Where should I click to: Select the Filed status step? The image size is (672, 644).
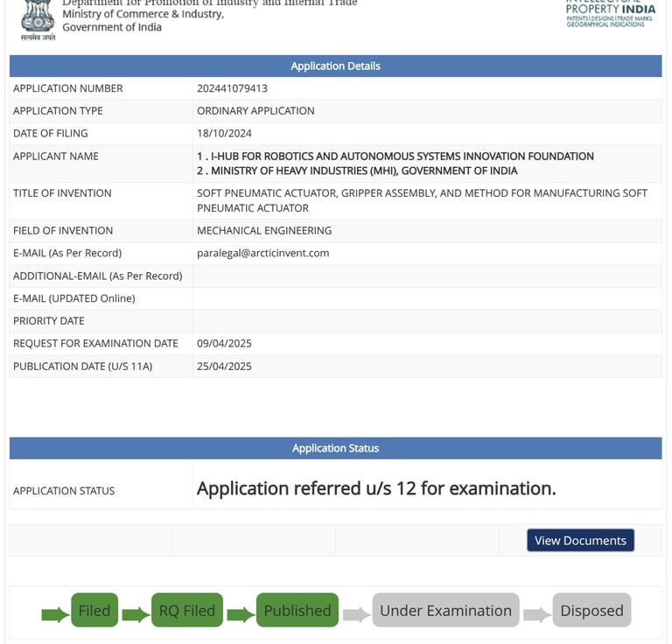[94, 610]
